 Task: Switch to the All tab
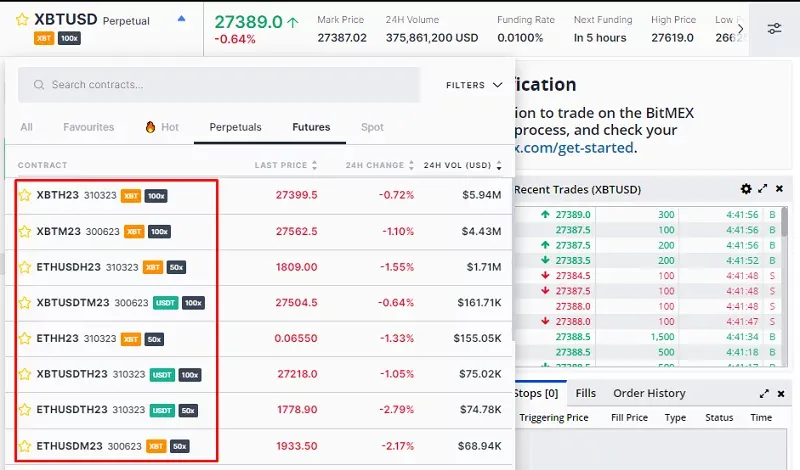(x=27, y=127)
